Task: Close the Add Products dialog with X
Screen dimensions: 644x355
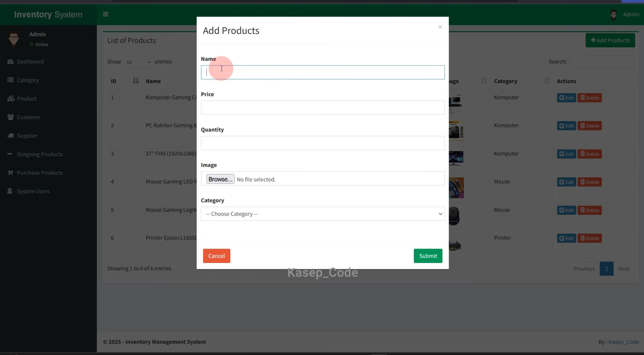Action: [440, 27]
